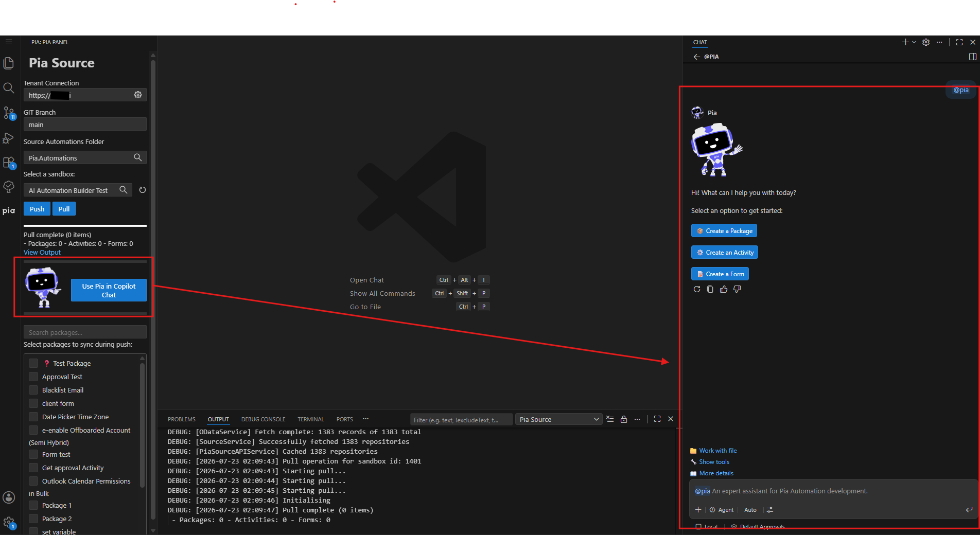980x535 pixels.
Task: Start a new chat with the plus icon
Action: click(905, 42)
